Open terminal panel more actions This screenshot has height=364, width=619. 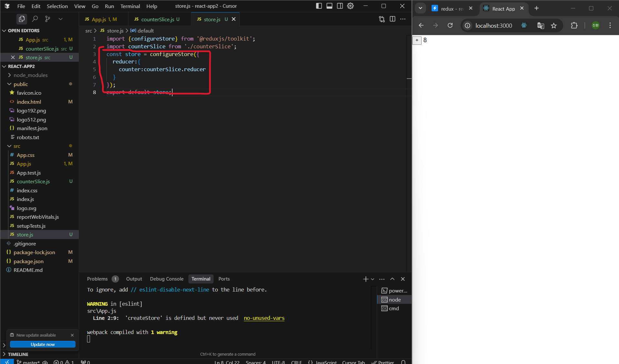(382, 279)
